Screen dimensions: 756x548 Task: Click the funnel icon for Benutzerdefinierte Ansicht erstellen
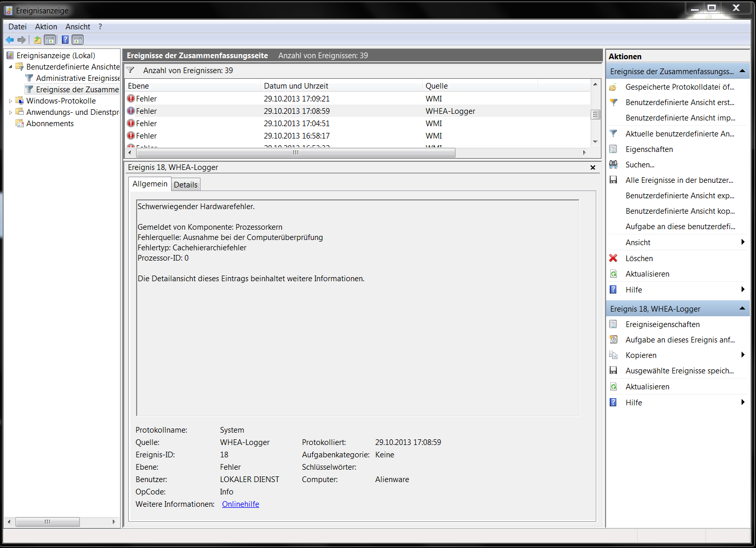(613, 102)
